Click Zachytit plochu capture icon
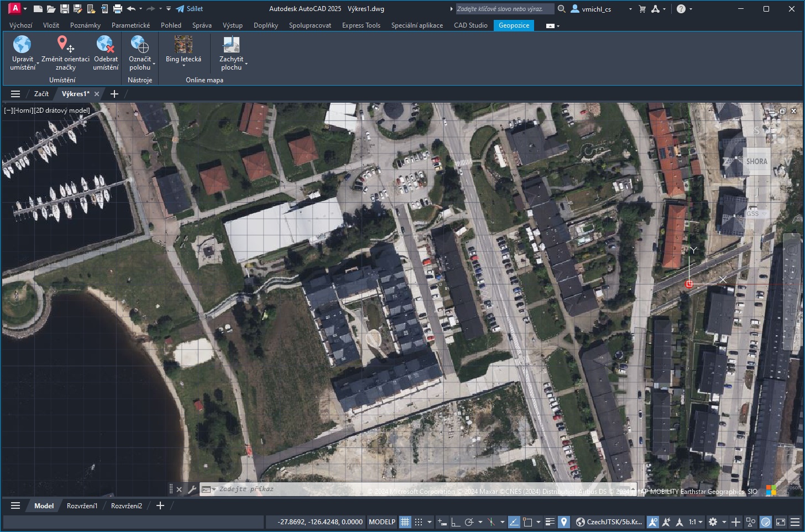805x532 pixels. pyautogui.click(x=231, y=44)
